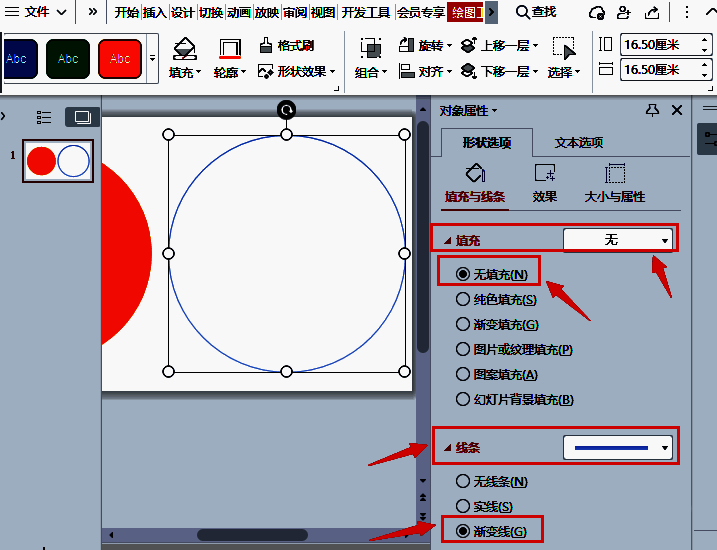This screenshot has height=550, width=717.
Task: Click the Fill paint bucket icon
Action: pyautogui.click(x=184, y=49)
